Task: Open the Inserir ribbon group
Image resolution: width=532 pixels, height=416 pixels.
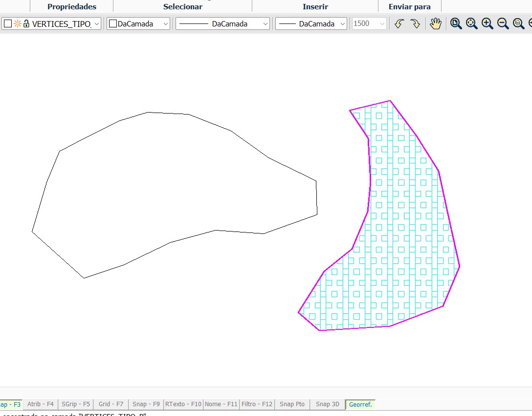Action: (315, 6)
